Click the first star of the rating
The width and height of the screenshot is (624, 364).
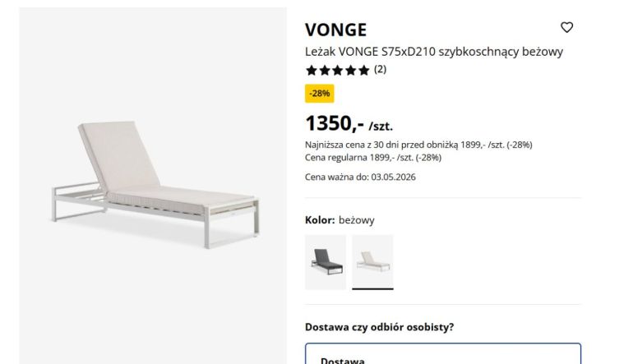312,71
